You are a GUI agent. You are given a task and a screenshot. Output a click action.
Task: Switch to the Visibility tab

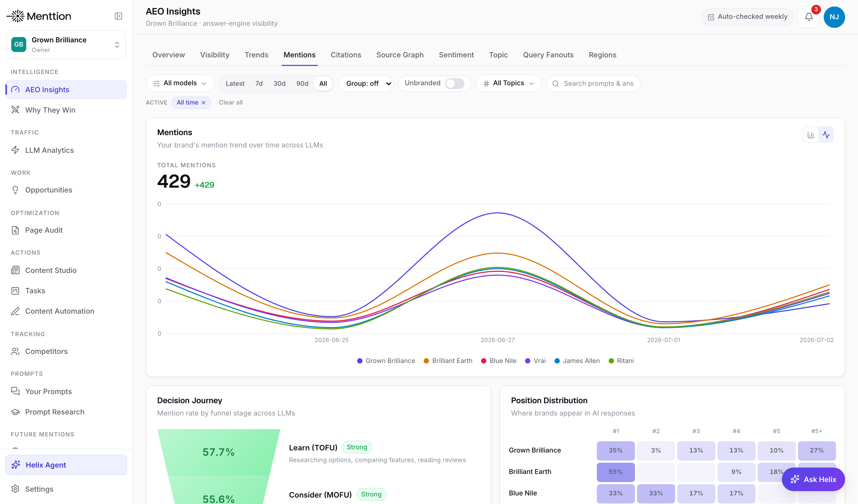coord(215,55)
